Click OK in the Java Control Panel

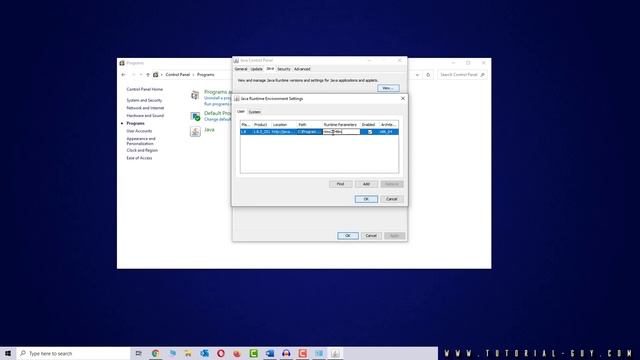tap(348, 236)
